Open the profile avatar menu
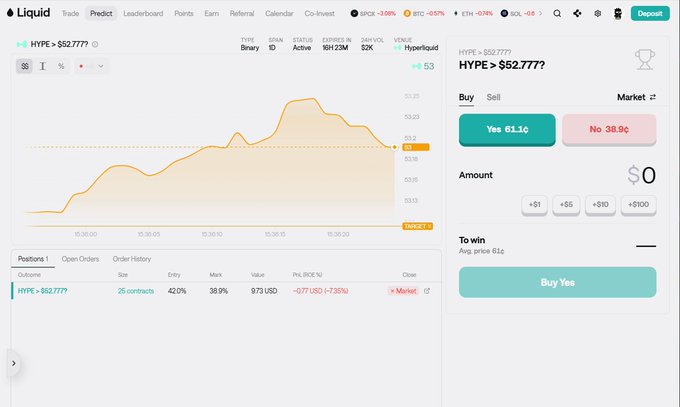The image size is (680, 407). coord(618,13)
